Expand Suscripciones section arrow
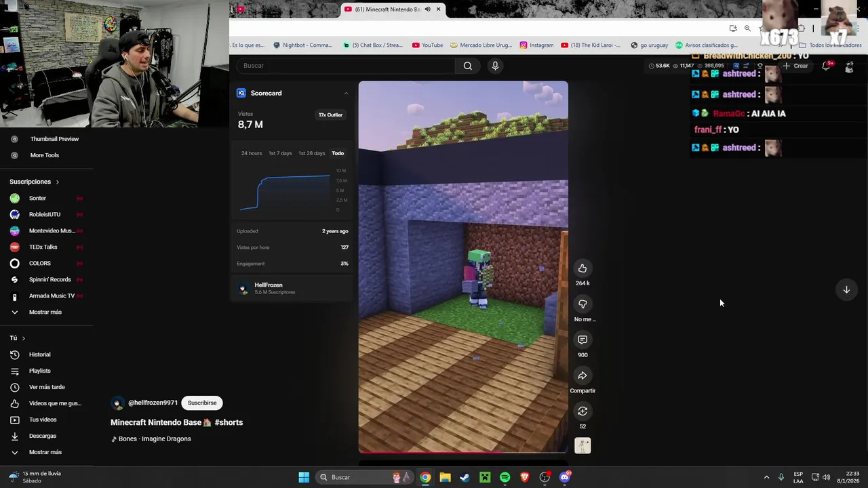The image size is (868, 488). pos(58,182)
